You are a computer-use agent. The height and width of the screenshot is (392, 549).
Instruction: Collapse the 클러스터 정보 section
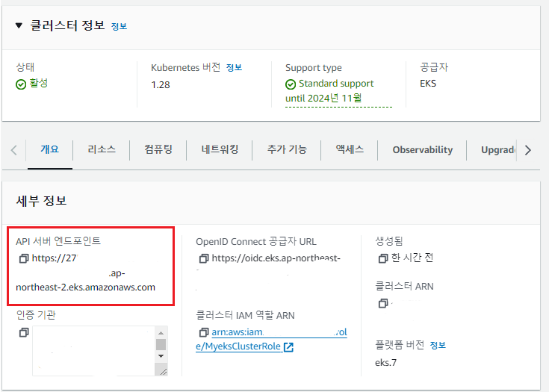19,25
